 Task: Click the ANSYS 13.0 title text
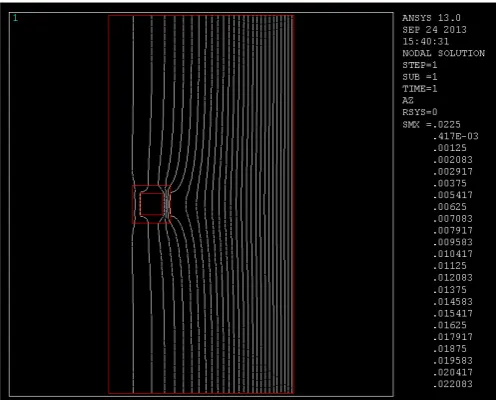(431, 18)
